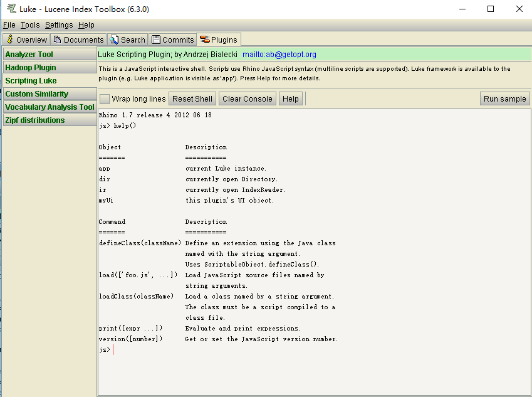The image size is (532, 397).
Task: Maximize the Luke window
Action: 491,9
